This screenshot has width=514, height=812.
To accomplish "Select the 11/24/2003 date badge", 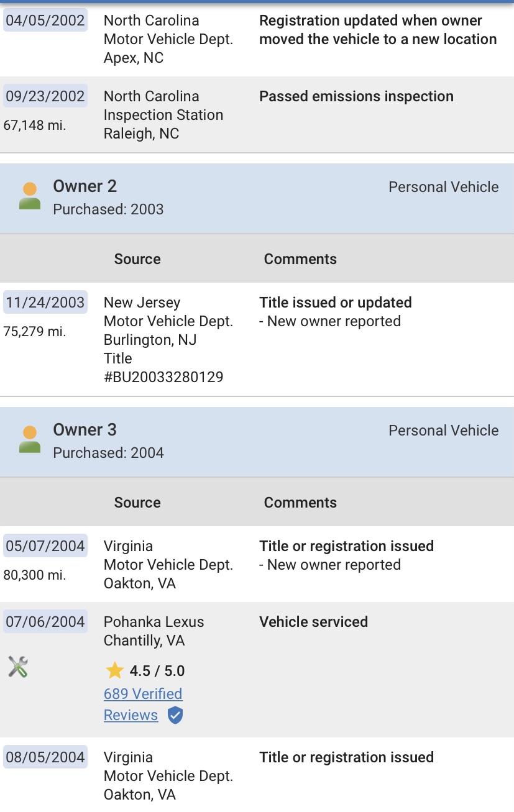I will point(45,303).
